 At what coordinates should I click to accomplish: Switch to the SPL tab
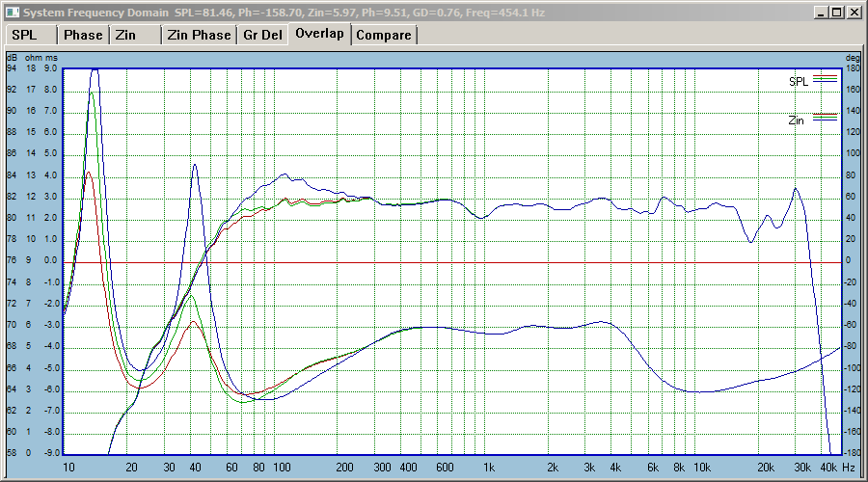click(31, 35)
